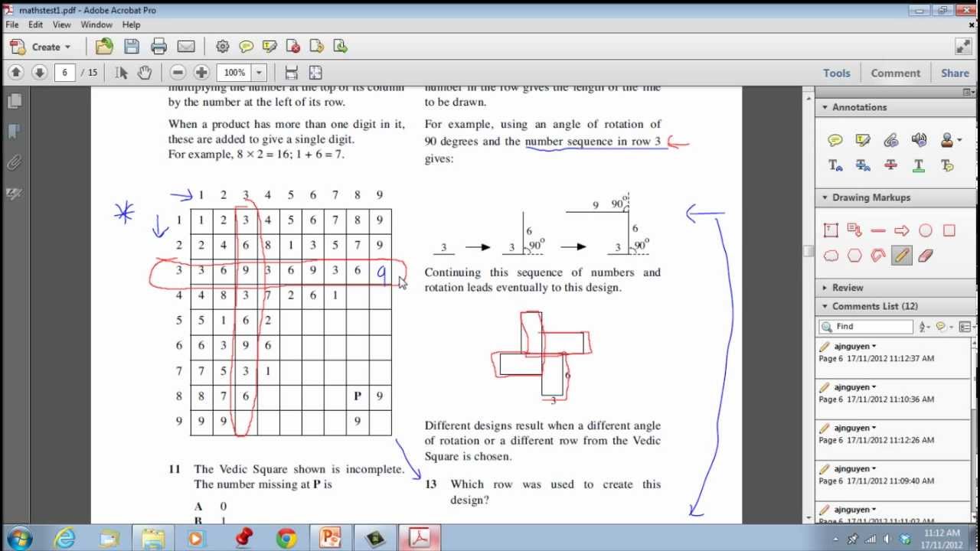Print the PDF with printer icon

pyautogui.click(x=158, y=47)
